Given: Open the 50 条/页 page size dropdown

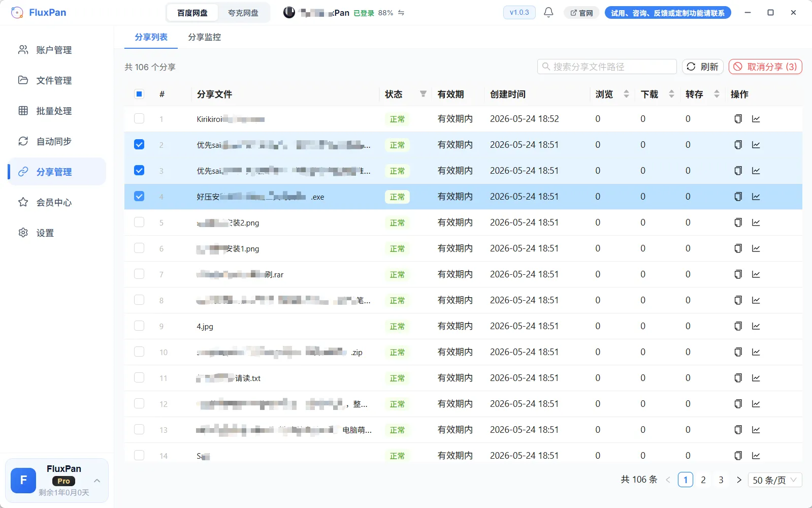Looking at the screenshot, I should coord(775,480).
